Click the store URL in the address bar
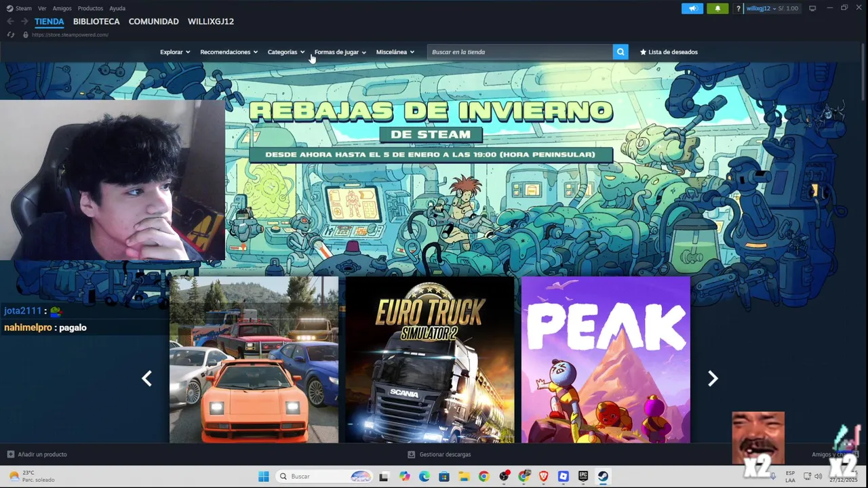 70,35
